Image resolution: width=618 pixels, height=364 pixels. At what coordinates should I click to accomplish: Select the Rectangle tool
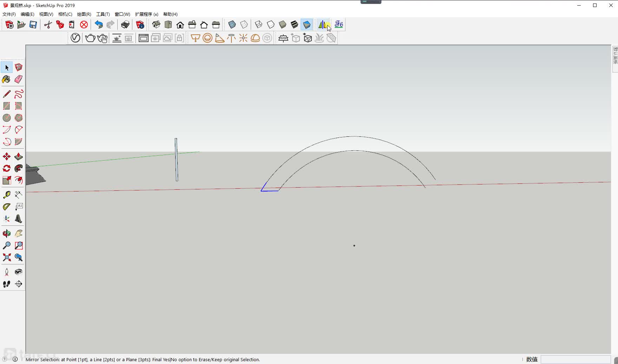click(7, 106)
